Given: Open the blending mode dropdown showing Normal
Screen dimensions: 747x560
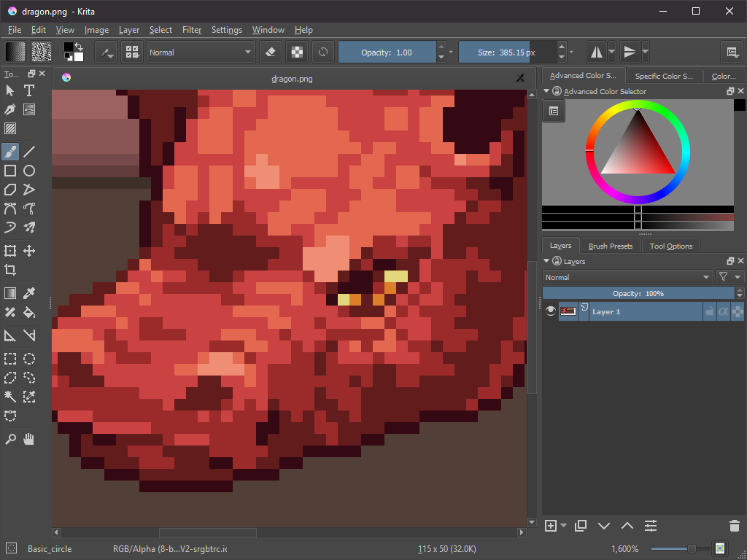Looking at the screenshot, I should 627,277.
